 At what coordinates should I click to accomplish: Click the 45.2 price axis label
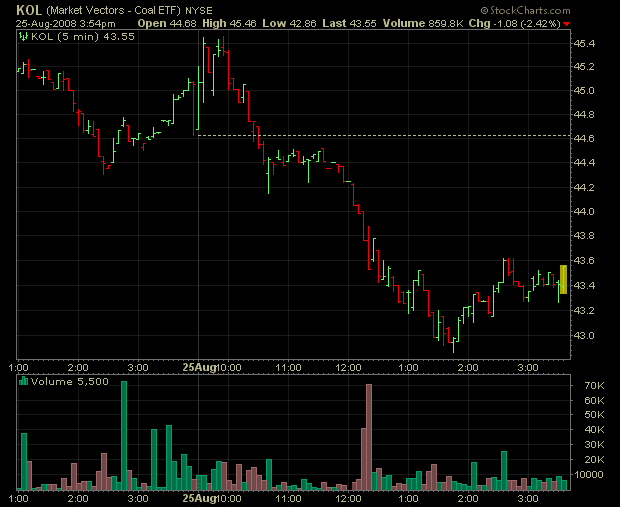(x=584, y=66)
